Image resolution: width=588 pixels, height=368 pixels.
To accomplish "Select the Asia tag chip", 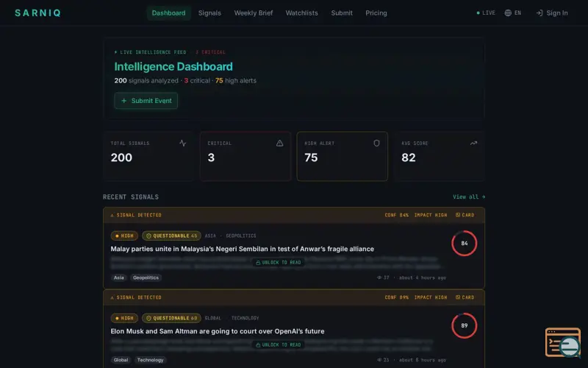I will [x=119, y=277].
